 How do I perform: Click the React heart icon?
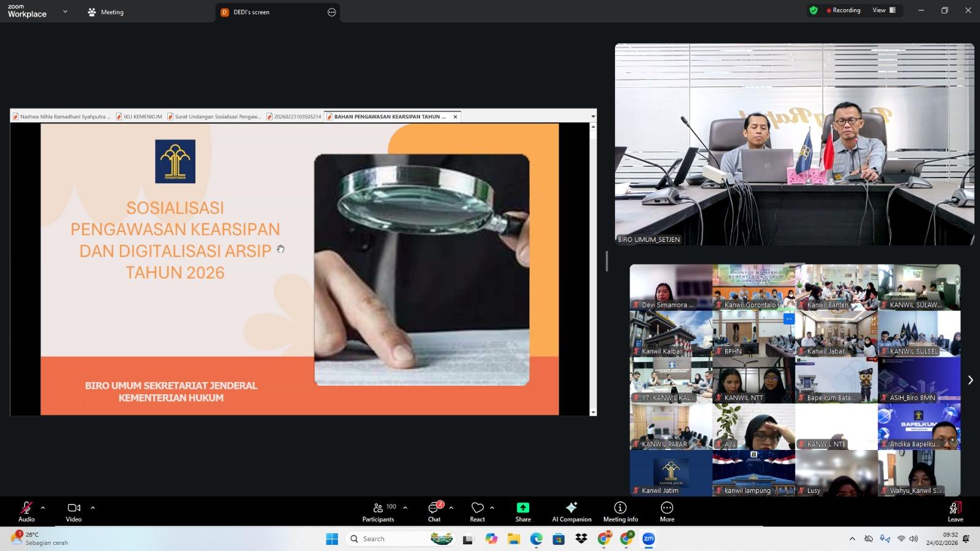coord(477,511)
